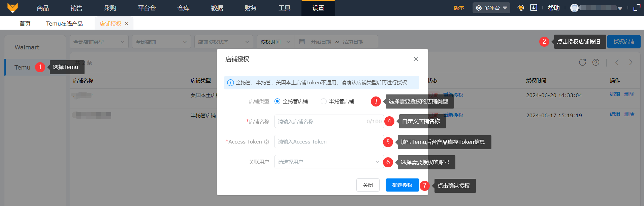Click the 授权店铺 button
Screen dimensions: 644x206
point(624,42)
